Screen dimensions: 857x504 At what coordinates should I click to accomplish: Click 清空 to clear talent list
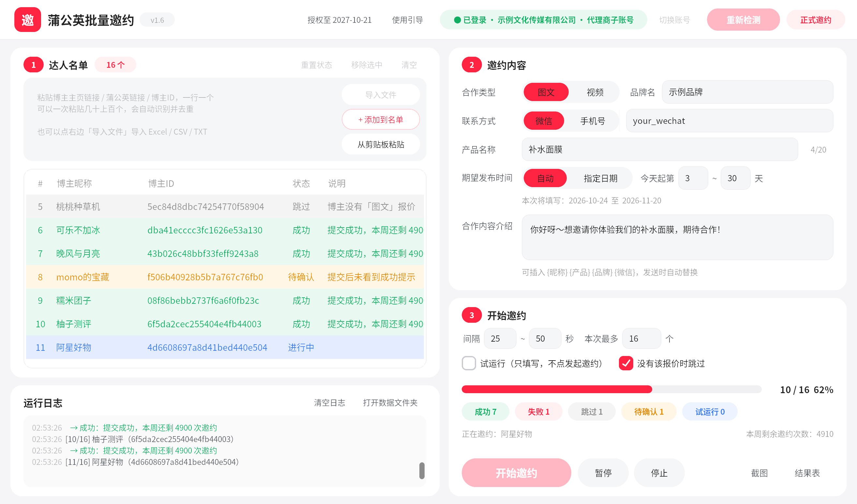[x=409, y=65]
